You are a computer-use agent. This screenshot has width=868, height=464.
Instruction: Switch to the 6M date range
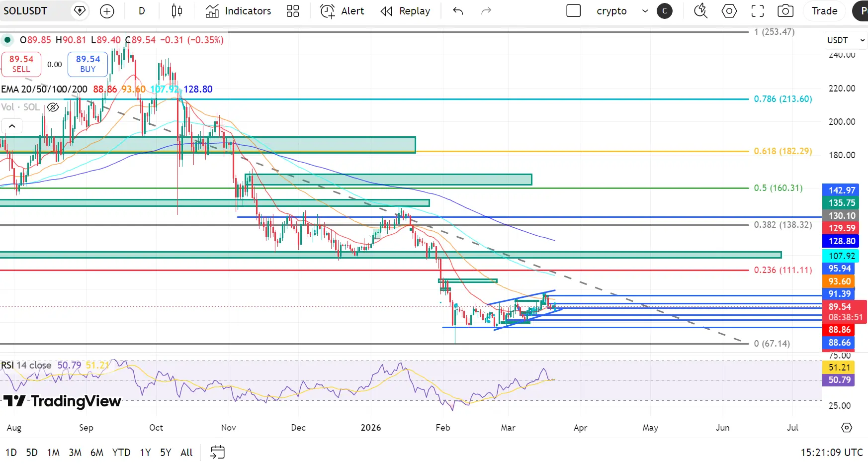click(x=97, y=452)
